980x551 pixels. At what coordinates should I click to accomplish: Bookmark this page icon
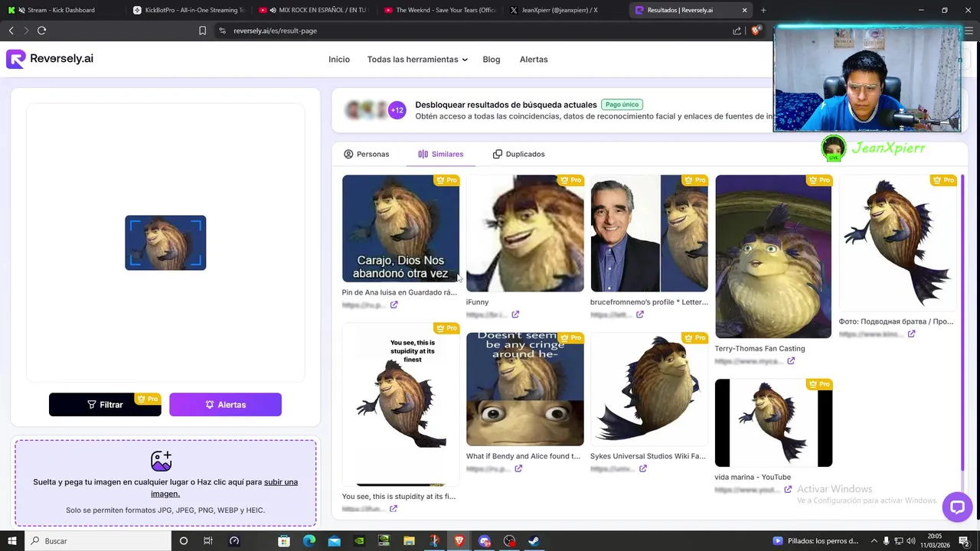202,31
